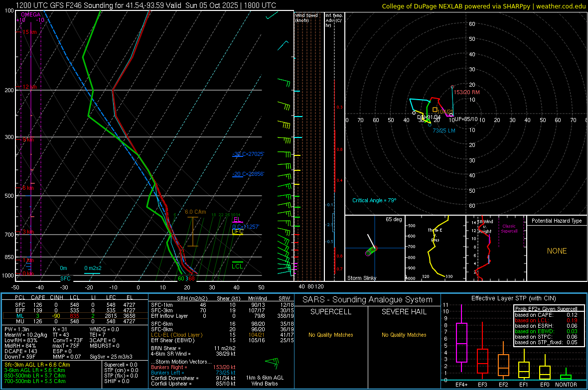Screen dimensions: 588x390
Task: Click the green 'LCL' marker on the skew-T
Action: click(237, 266)
